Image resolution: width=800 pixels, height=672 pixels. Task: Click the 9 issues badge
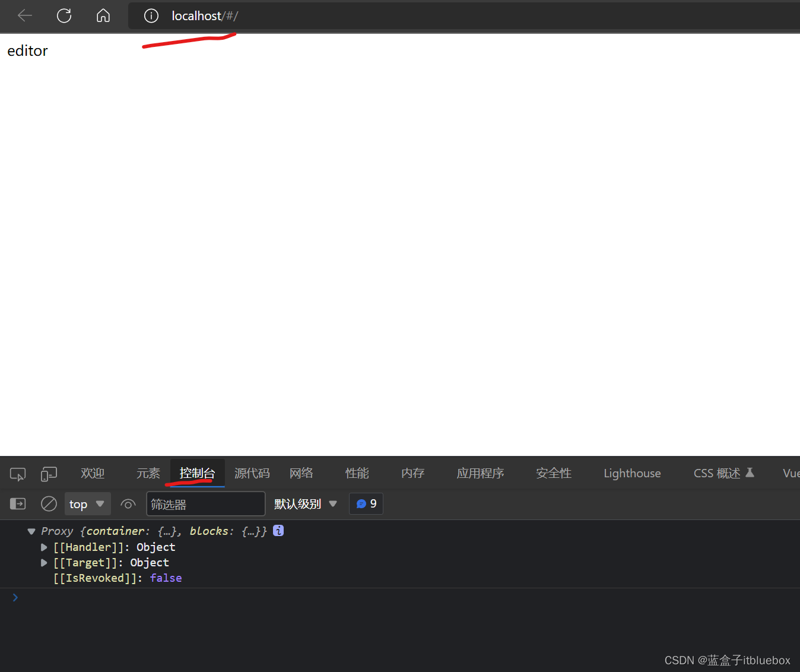tap(366, 504)
